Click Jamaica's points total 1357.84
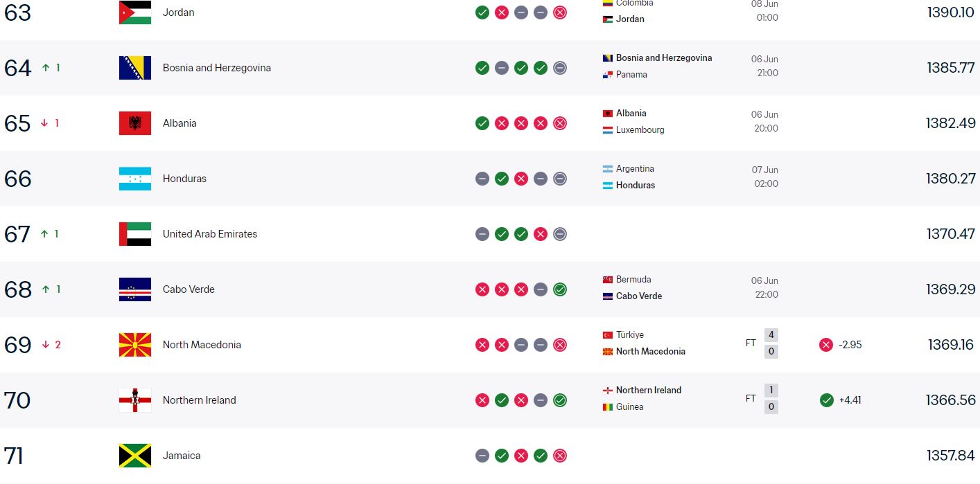The image size is (980, 484). (x=950, y=456)
